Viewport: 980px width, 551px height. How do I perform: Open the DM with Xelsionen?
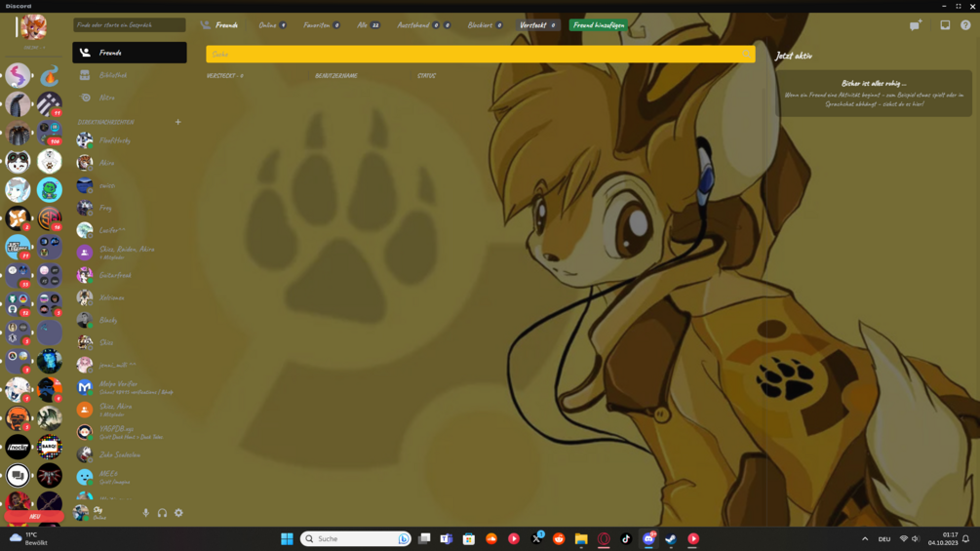[130, 298]
